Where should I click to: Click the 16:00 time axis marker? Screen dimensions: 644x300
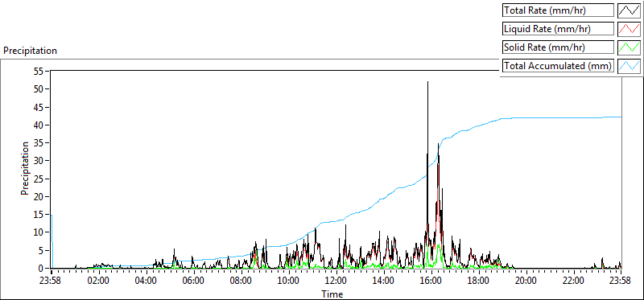pyautogui.click(x=431, y=282)
